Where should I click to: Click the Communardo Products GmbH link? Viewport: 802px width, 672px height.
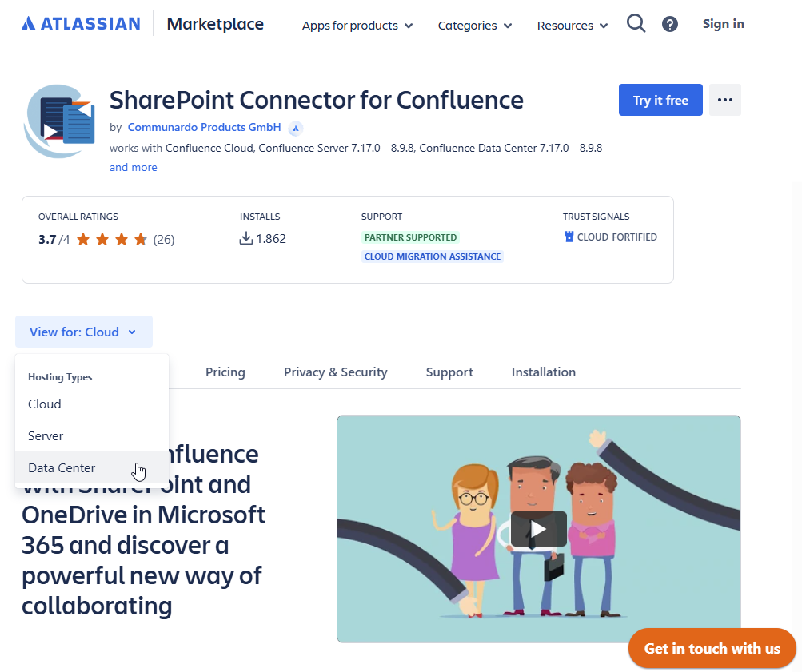click(204, 127)
